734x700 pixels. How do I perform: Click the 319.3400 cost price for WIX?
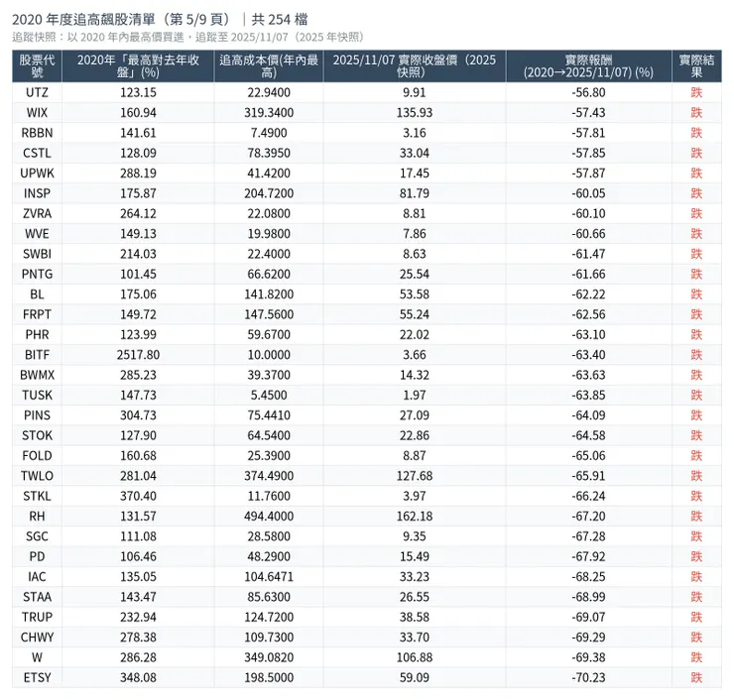pyautogui.click(x=269, y=113)
